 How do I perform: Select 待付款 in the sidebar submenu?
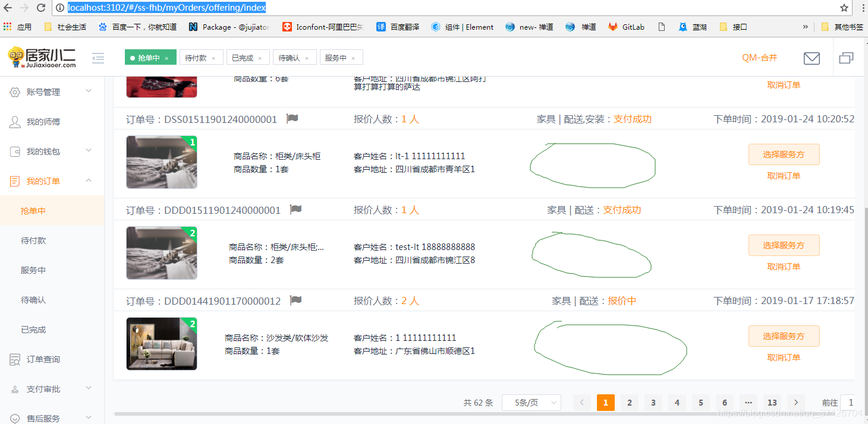point(52,241)
